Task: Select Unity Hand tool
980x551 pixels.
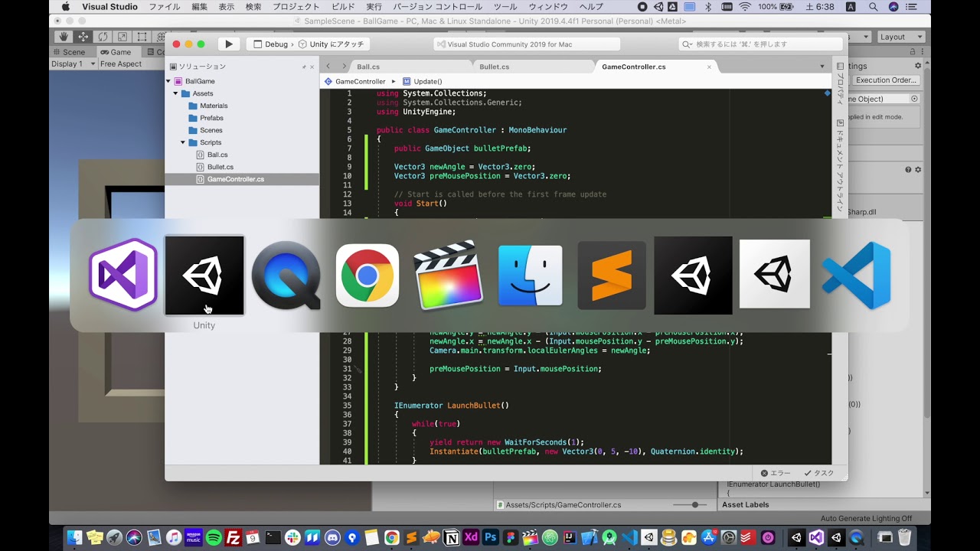Action: (64, 37)
